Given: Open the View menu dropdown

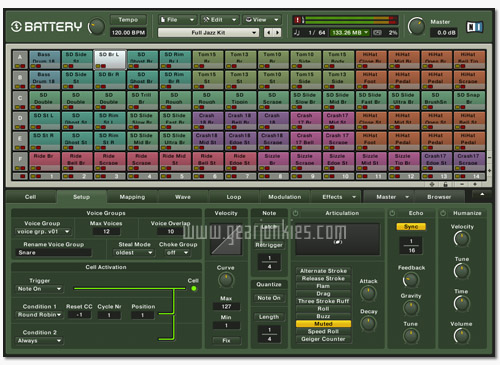Looking at the screenshot, I should pos(262,20).
